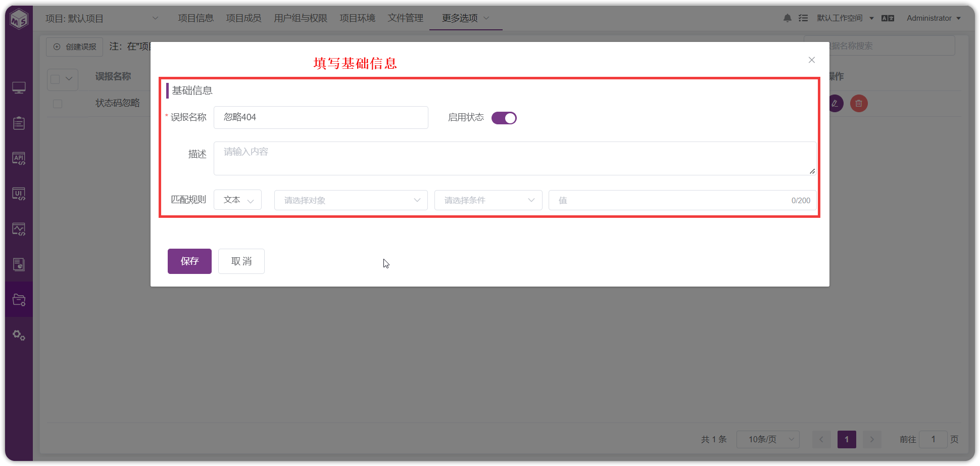Open the project settings folder icon

19,300
